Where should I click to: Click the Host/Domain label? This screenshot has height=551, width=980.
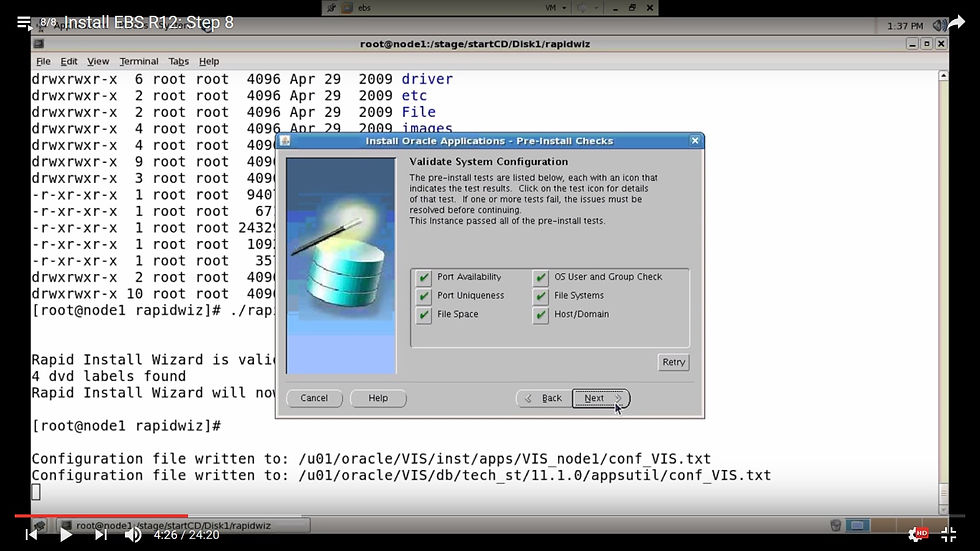click(x=581, y=314)
